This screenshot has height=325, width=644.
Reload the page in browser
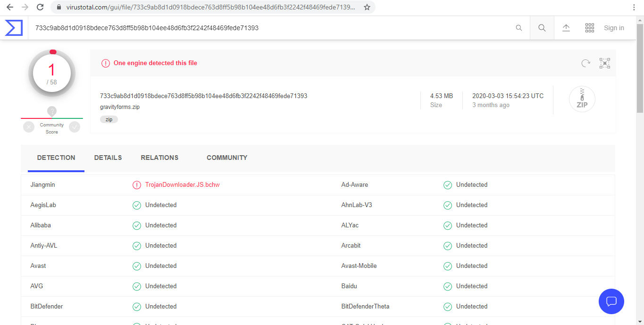tap(40, 7)
